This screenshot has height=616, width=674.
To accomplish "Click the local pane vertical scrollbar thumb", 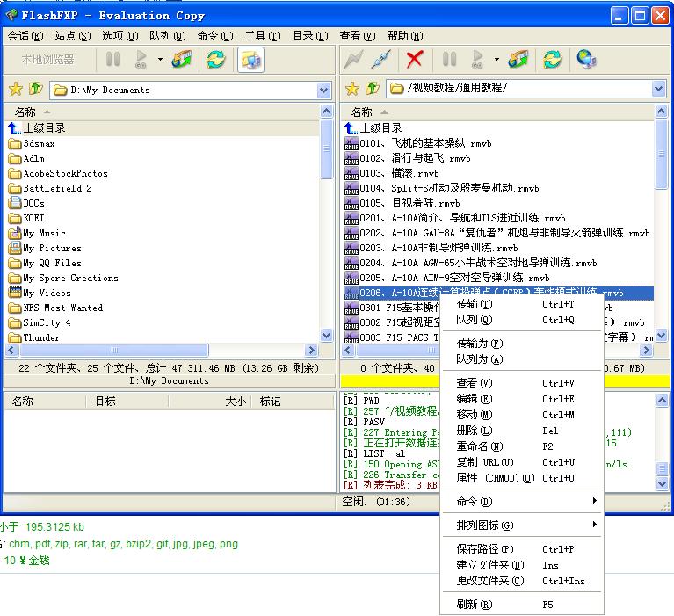I will pos(327,149).
